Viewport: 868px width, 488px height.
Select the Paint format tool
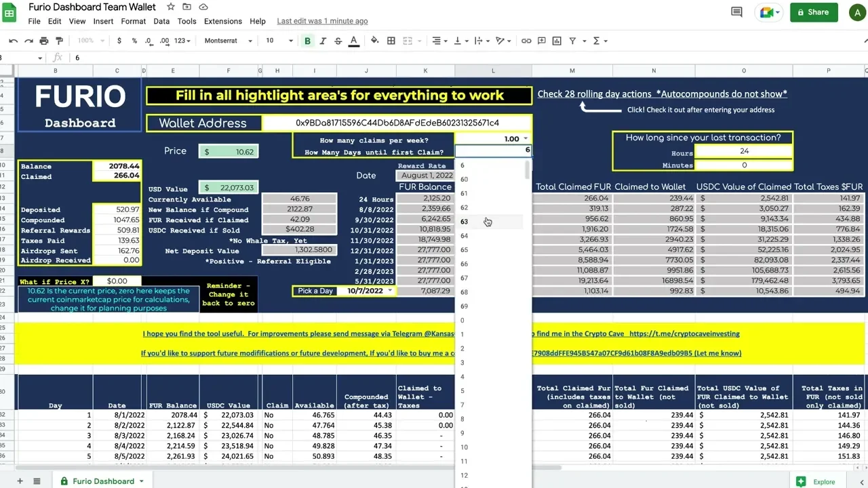tap(59, 41)
